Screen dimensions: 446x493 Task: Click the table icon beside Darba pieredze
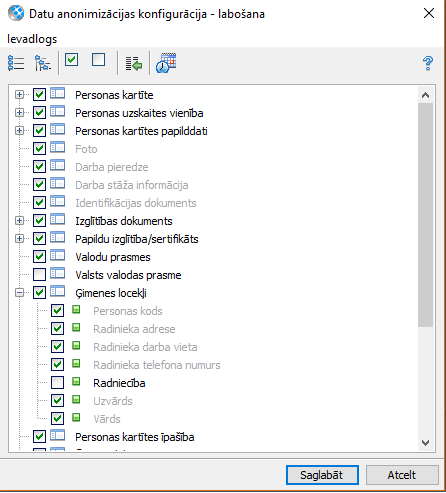point(58,165)
